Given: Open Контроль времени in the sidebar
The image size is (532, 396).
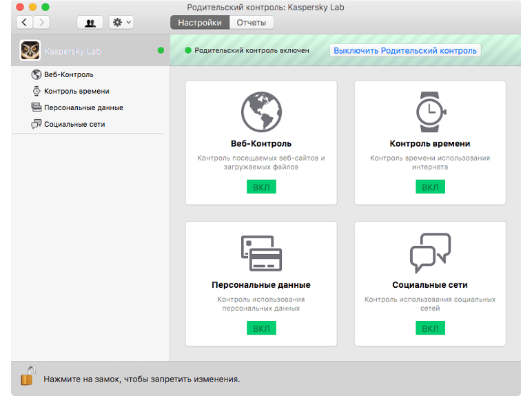Looking at the screenshot, I should tap(76, 91).
